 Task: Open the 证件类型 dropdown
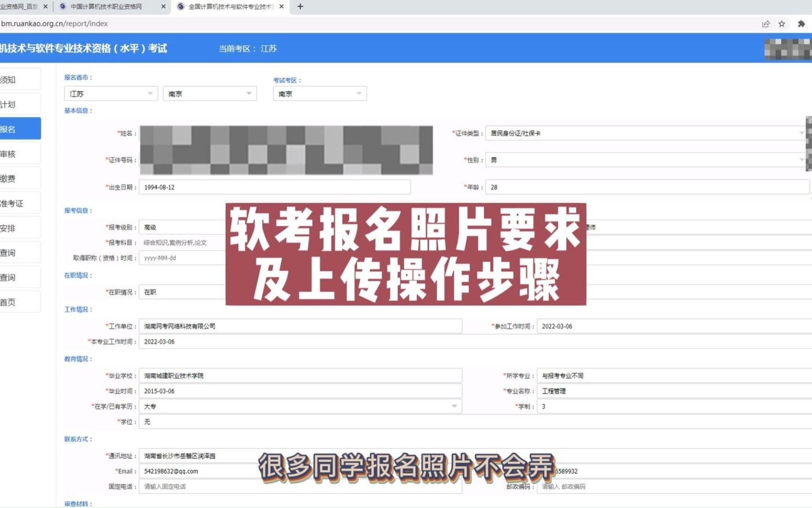(646, 133)
